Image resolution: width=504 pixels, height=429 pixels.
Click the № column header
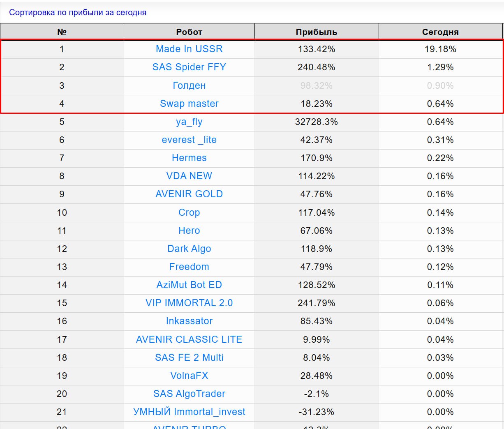[x=62, y=32]
